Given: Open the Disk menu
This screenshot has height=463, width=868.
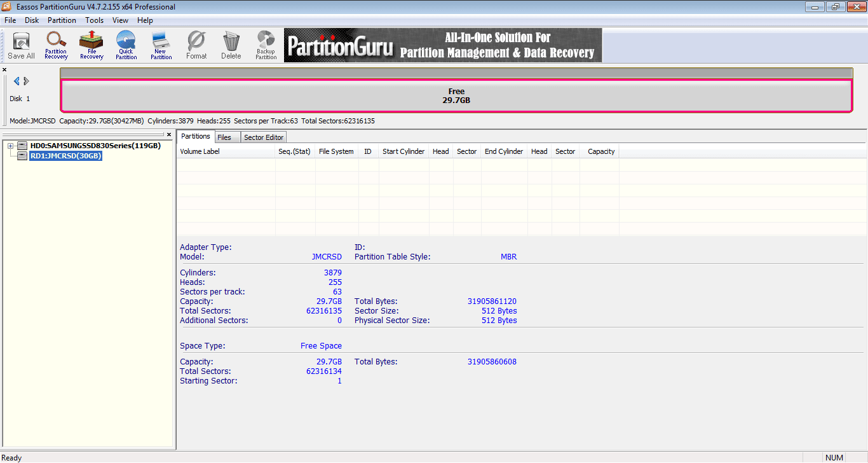Looking at the screenshot, I should pyautogui.click(x=32, y=20).
